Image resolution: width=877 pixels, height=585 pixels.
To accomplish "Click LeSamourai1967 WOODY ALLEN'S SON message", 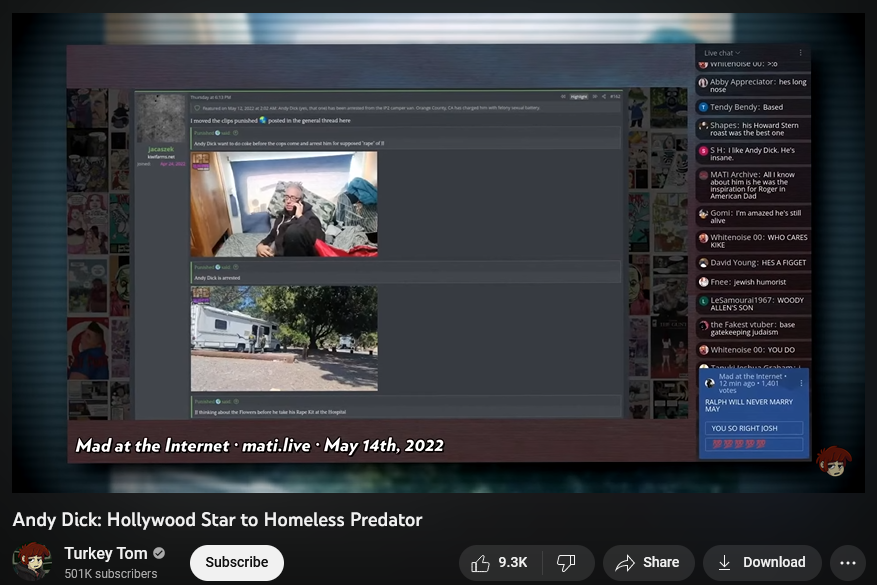I will pyautogui.click(x=753, y=304).
